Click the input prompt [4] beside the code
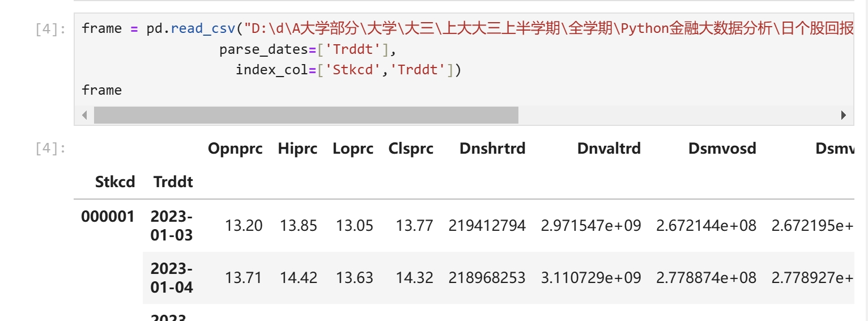 [x=50, y=29]
